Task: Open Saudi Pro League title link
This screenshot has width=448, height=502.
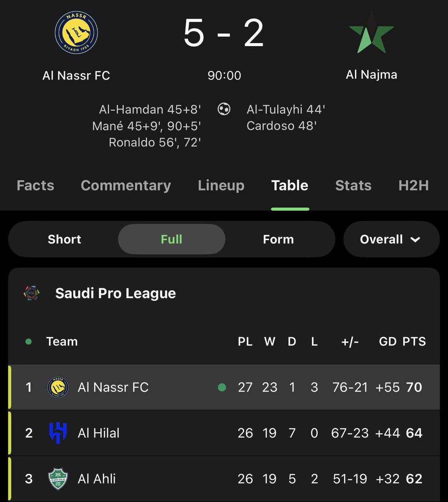Action: coord(116,293)
